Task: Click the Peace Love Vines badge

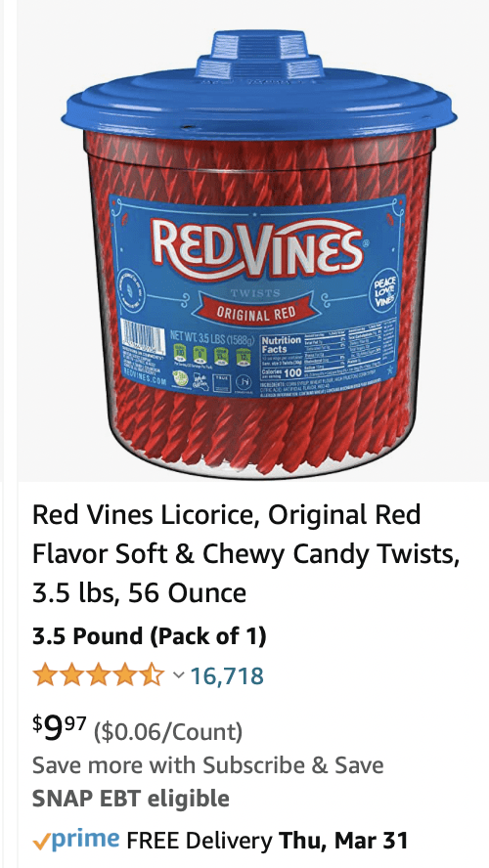Action: point(385,291)
